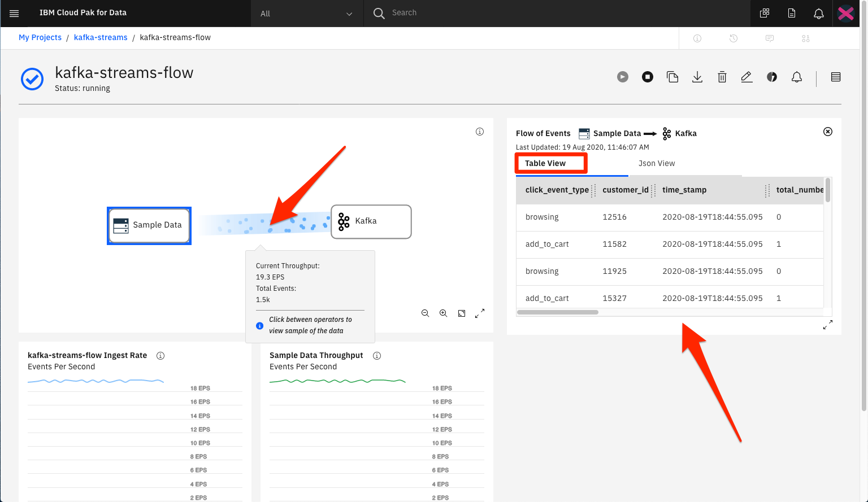Open the kafka-streams breadcrumb link

(101, 37)
